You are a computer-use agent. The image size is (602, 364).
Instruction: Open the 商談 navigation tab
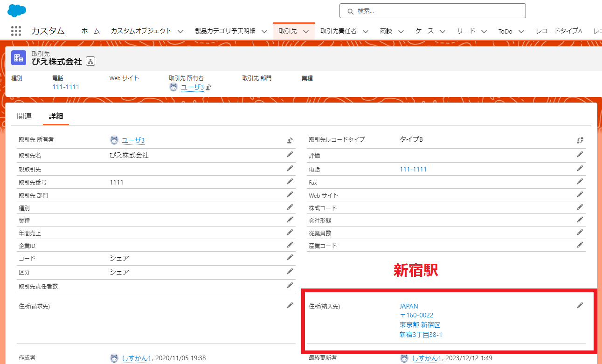(386, 31)
